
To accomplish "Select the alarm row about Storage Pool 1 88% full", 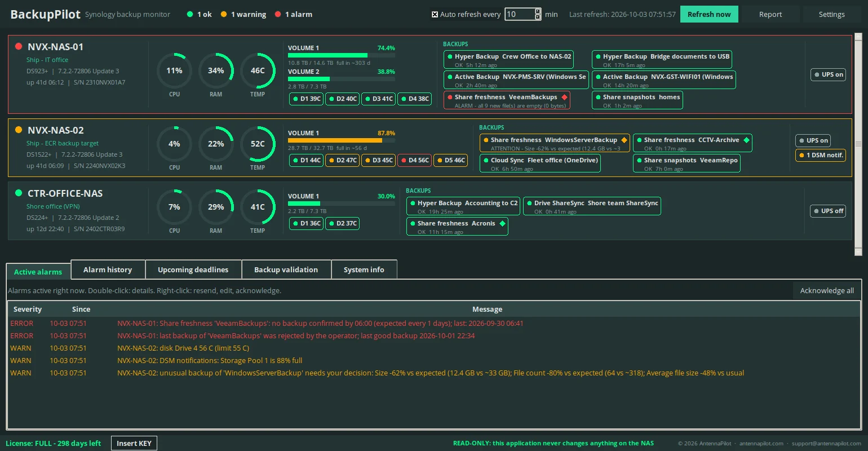I will (433, 360).
